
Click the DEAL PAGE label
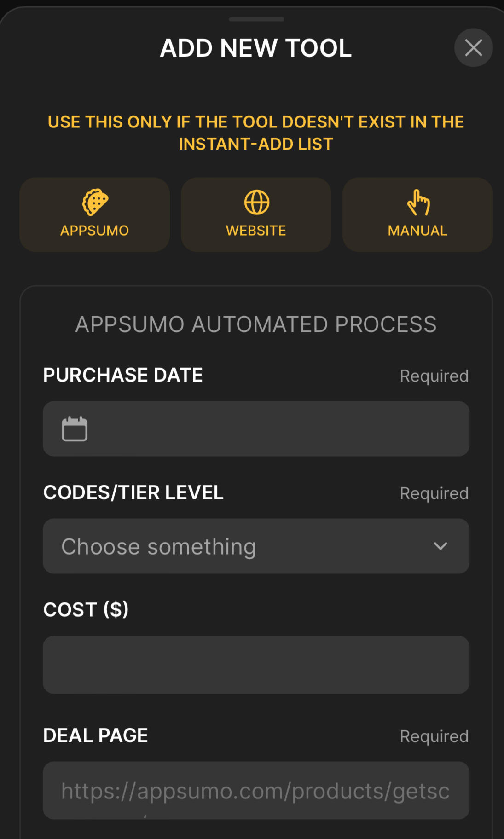96,735
